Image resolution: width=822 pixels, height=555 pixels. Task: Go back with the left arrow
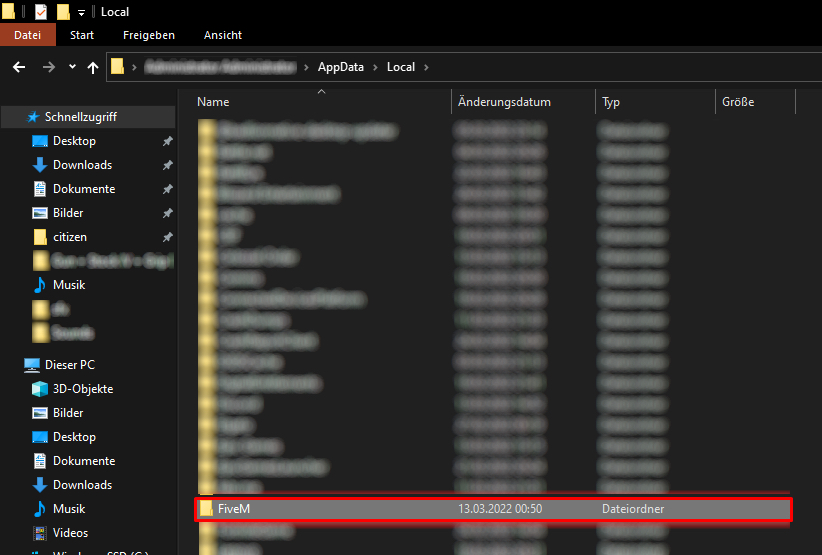[19, 67]
